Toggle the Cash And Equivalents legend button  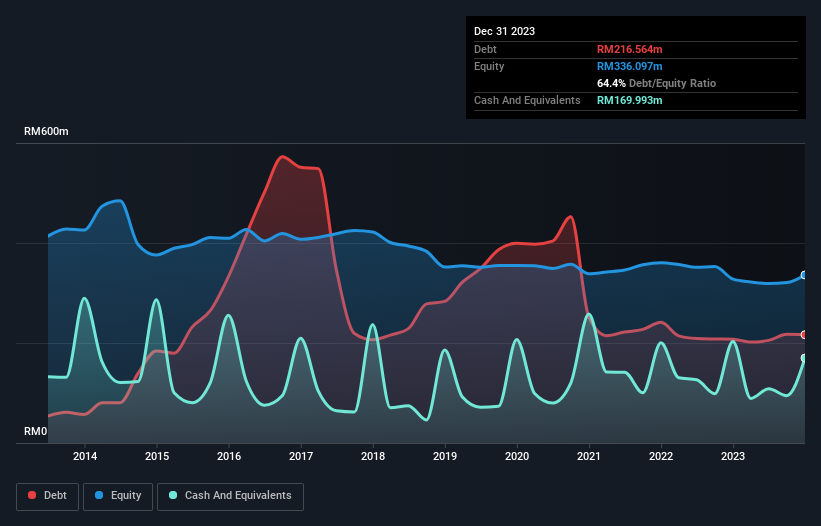(230, 496)
